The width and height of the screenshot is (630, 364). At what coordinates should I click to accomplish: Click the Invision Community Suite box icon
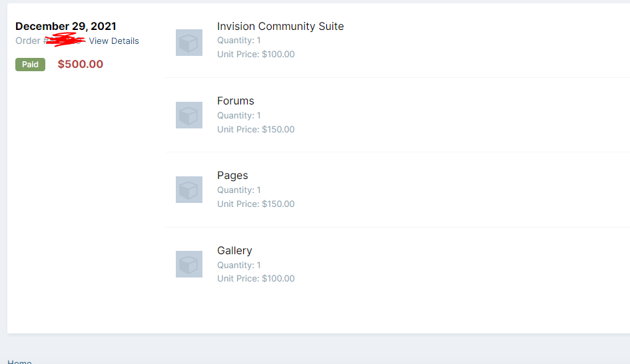point(189,43)
